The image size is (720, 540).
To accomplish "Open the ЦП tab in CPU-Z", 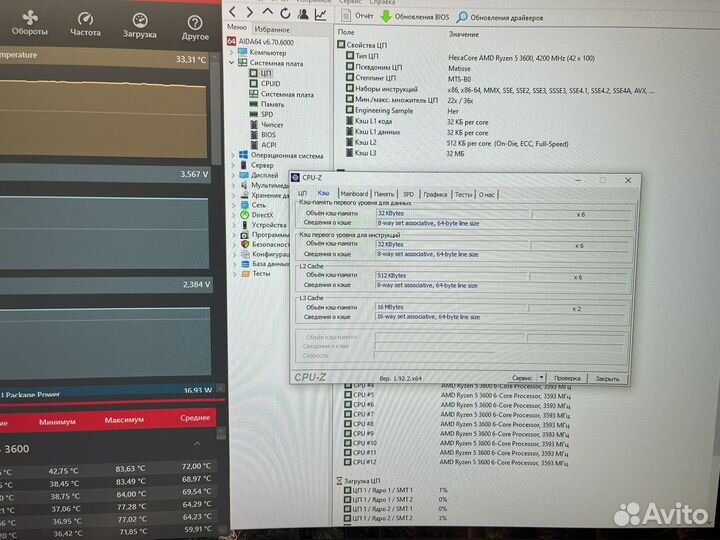I will 303,194.
